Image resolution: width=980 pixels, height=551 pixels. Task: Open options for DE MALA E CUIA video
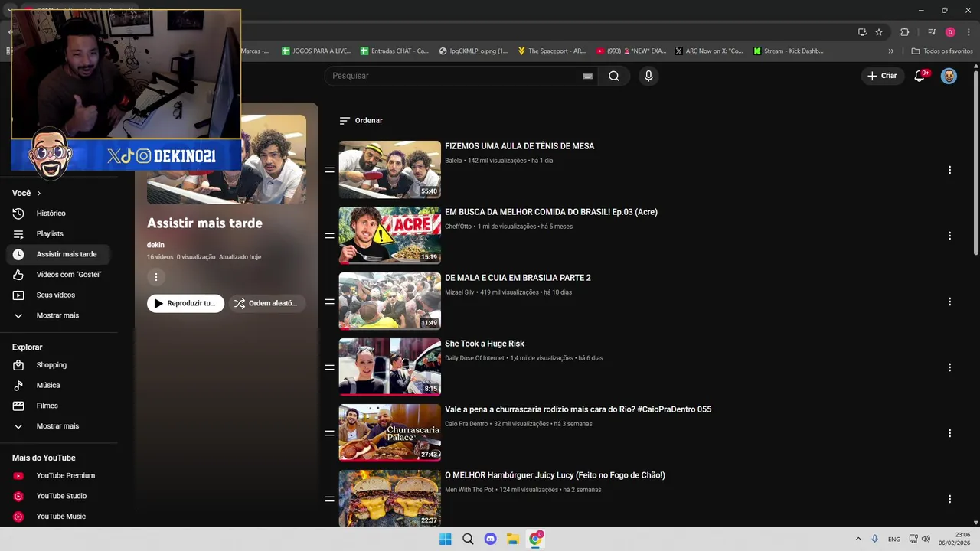(x=949, y=302)
